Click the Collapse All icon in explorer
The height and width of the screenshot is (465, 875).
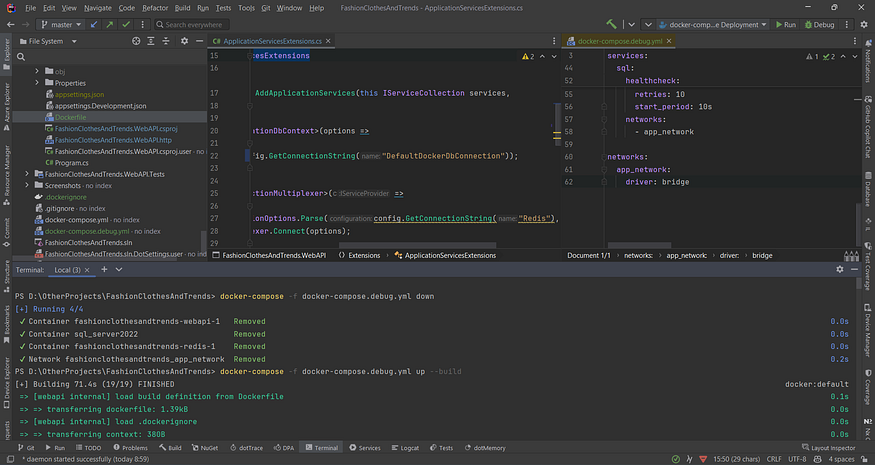tap(167, 41)
